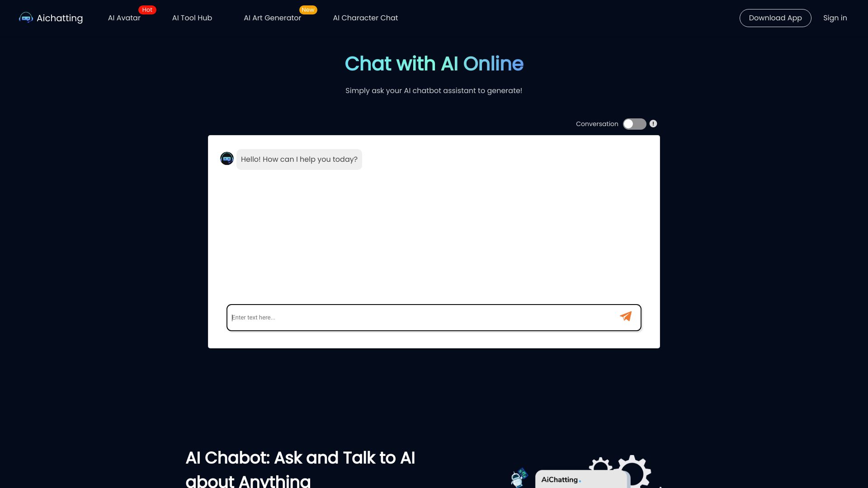Click the send message arrow icon

(x=626, y=316)
